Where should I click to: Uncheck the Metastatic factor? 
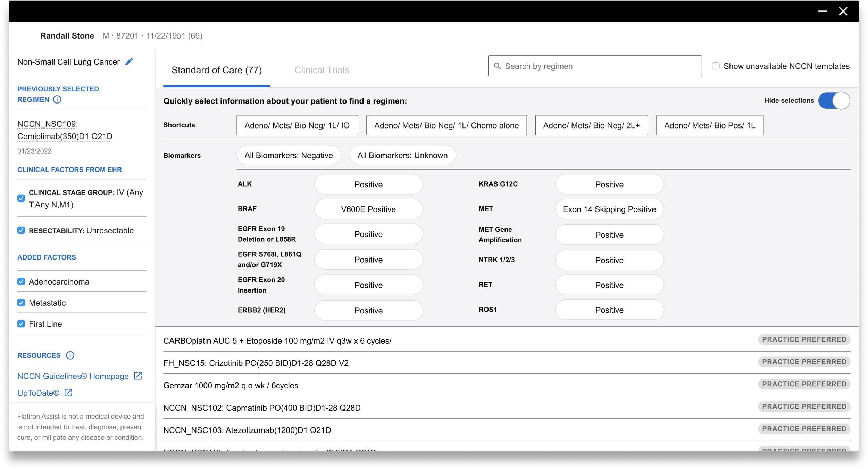coord(21,303)
